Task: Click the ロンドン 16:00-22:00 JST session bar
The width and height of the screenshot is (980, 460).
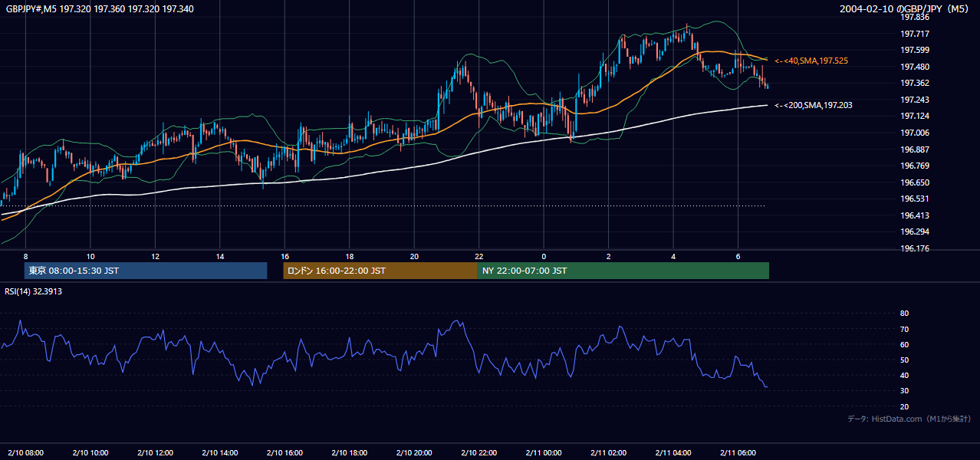Action: [x=380, y=271]
